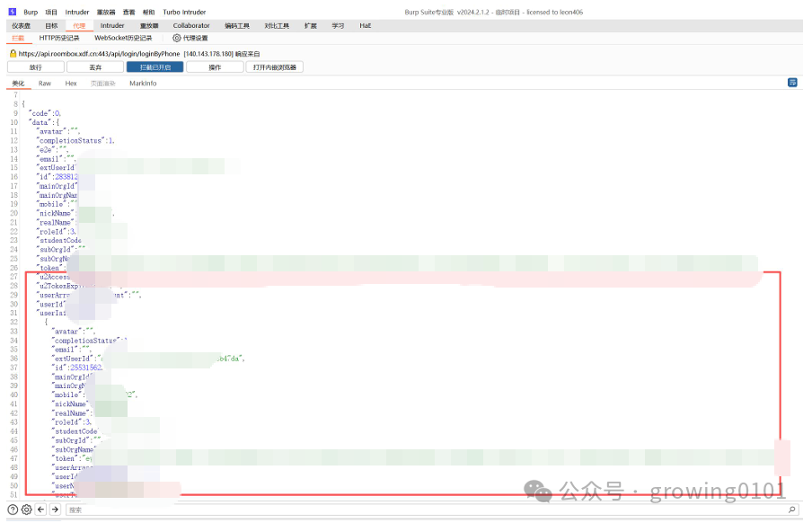The height and width of the screenshot is (523, 812).
Task: Go to next search match arrow
Action: tap(55, 510)
